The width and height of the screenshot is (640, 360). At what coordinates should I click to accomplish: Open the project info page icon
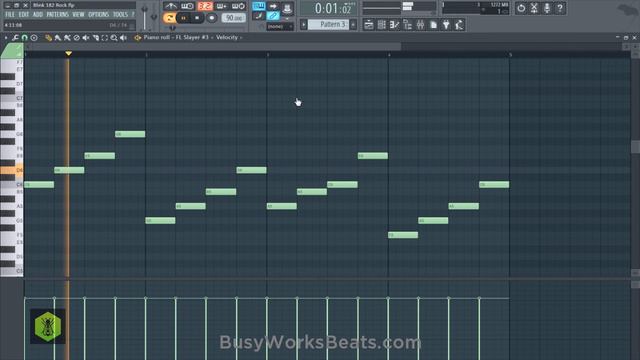tap(433, 25)
